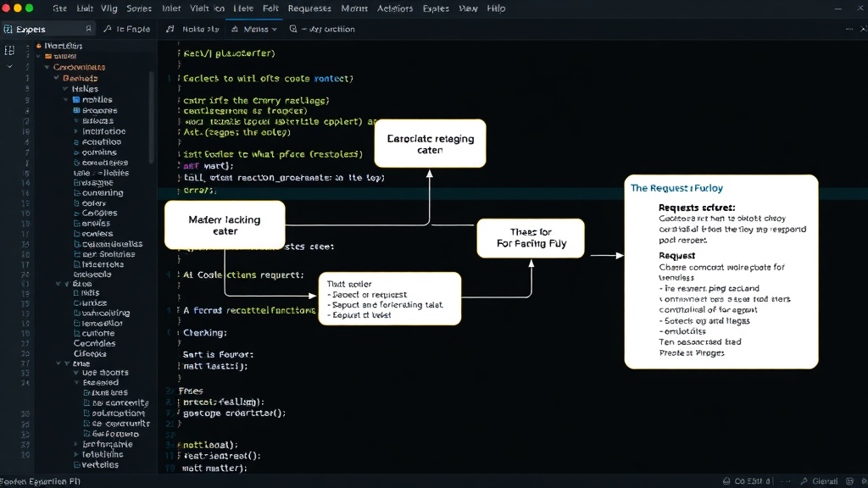This screenshot has height=488, width=868.
Task: Expand the Ieletitiine node arrow
Action: (76, 454)
